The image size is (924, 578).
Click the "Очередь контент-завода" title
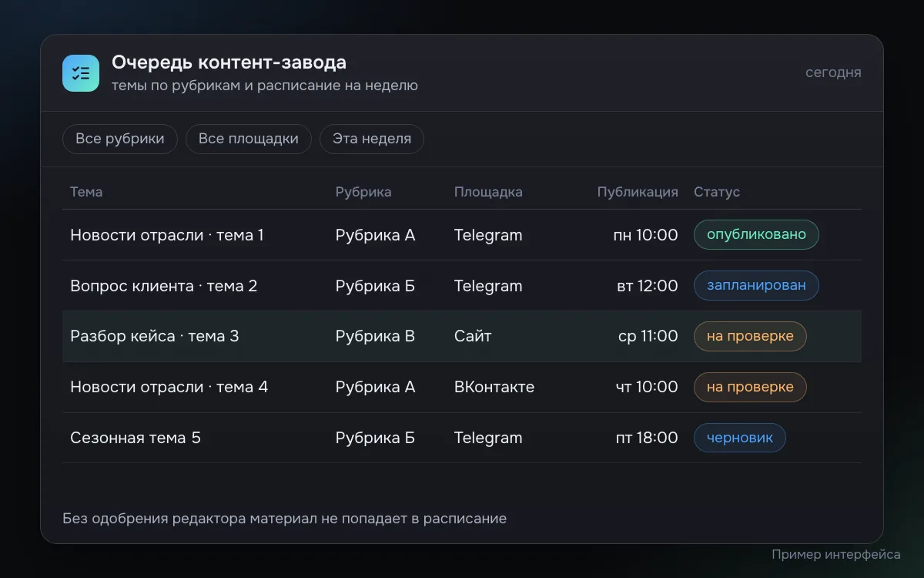(x=229, y=62)
